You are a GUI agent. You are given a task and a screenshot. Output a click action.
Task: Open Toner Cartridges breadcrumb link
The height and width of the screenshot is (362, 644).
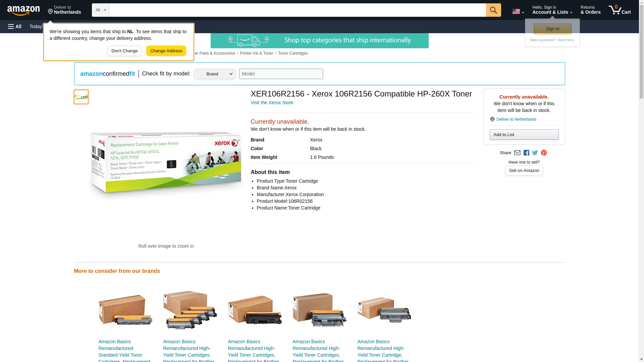[x=292, y=53]
